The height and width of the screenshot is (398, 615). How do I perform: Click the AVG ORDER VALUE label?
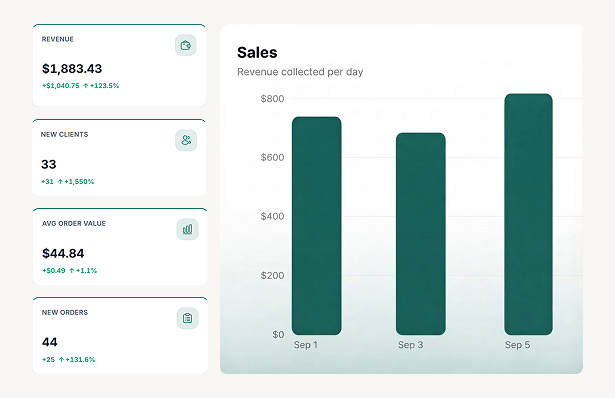click(x=74, y=224)
